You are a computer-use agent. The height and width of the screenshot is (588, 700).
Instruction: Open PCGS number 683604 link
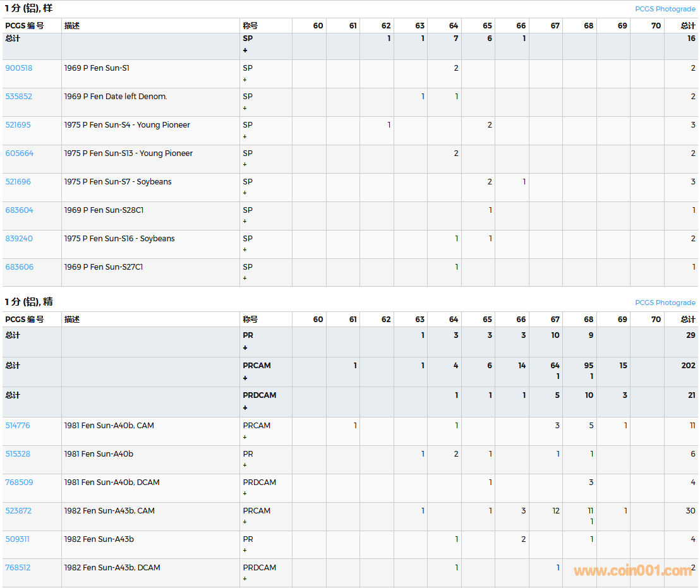tap(20, 210)
